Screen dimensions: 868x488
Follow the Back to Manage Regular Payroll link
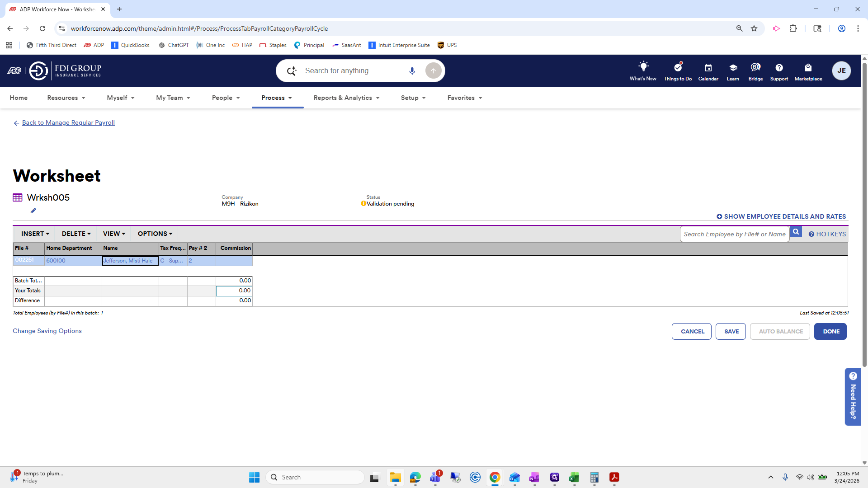click(68, 122)
